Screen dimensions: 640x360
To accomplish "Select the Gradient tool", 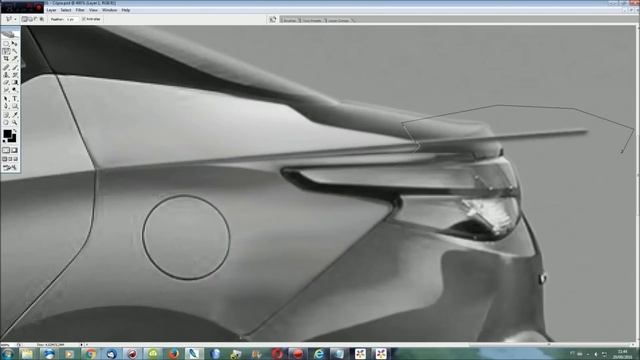I will point(15,82).
